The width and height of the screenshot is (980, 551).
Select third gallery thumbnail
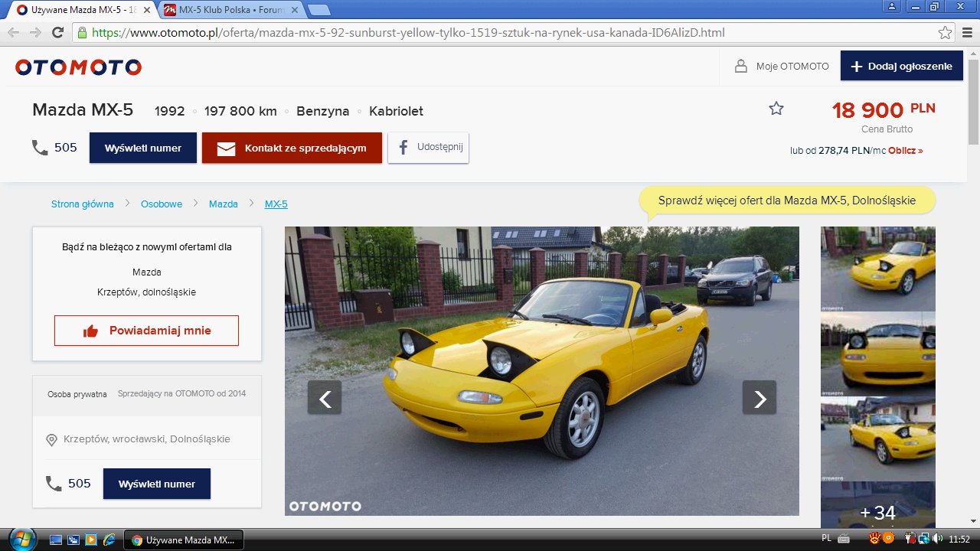click(x=878, y=439)
